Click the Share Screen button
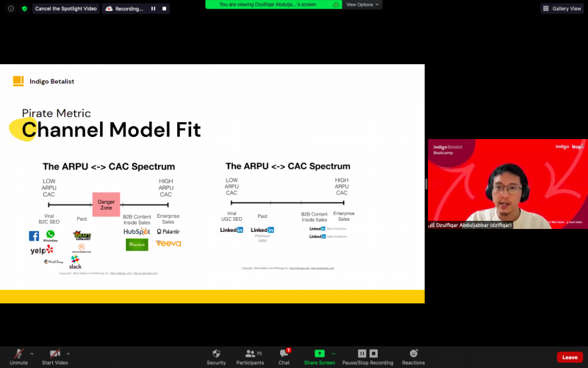This screenshot has height=368, width=588. tap(320, 357)
